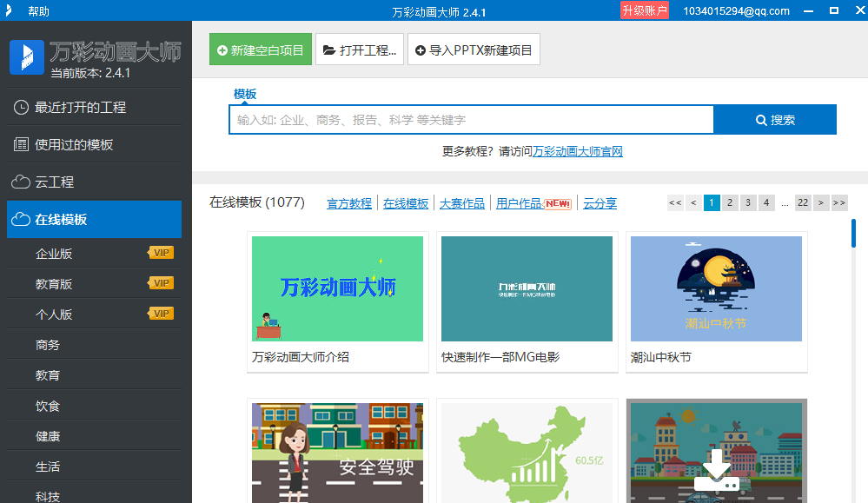Focus the template keyword search field
Image resolution: width=868 pixels, height=503 pixels.
click(471, 120)
